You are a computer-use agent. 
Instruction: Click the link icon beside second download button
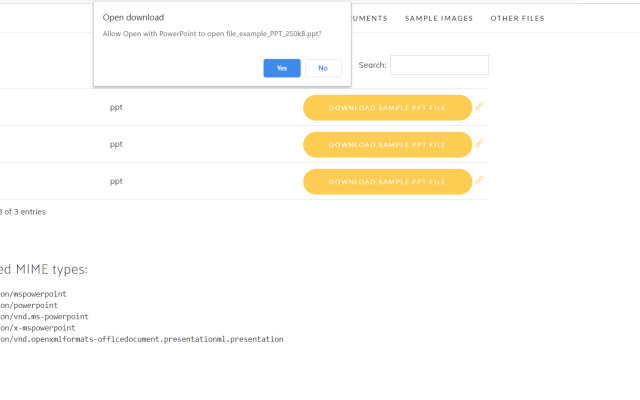(x=480, y=143)
